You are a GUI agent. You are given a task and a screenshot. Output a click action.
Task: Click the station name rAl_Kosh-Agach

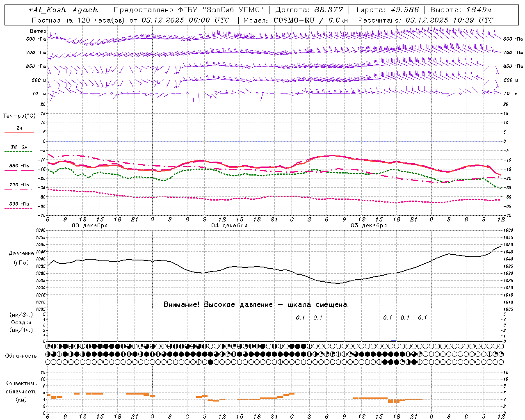pos(64,10)
